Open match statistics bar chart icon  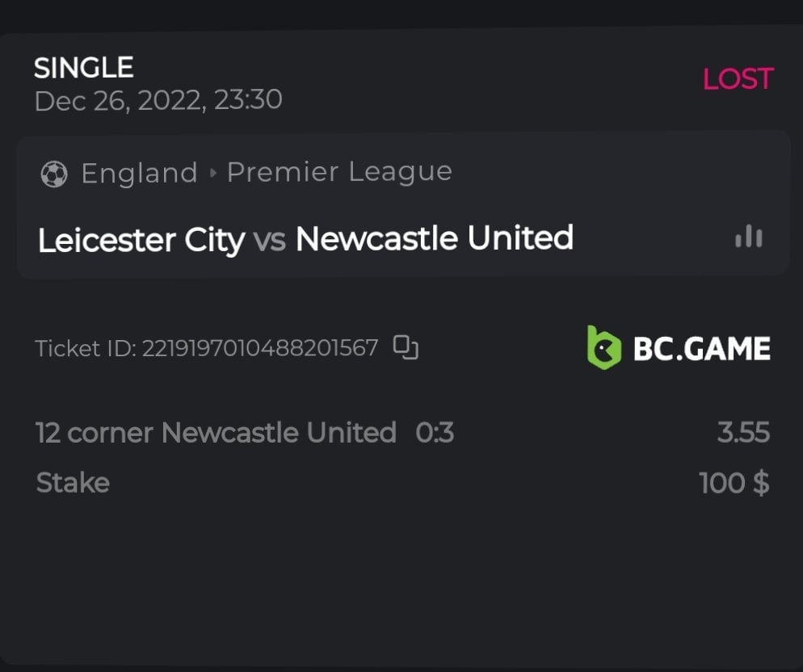click(x=749, y=237)
